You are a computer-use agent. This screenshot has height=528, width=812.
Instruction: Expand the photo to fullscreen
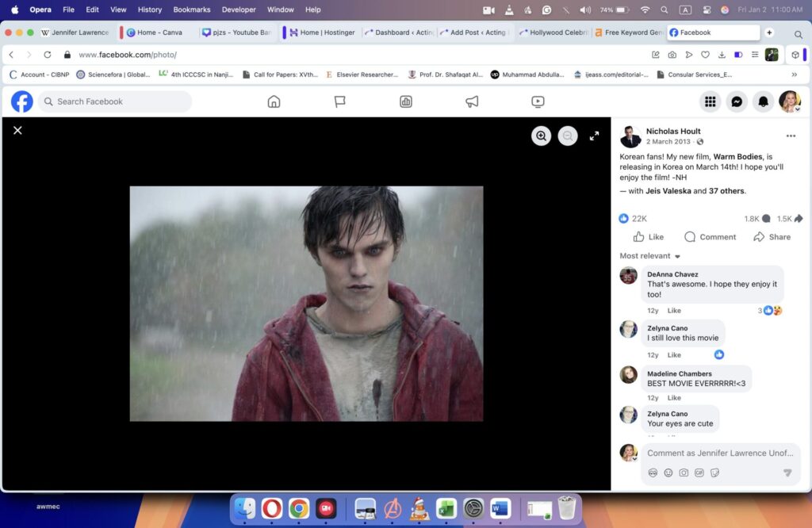coord(594,136)
